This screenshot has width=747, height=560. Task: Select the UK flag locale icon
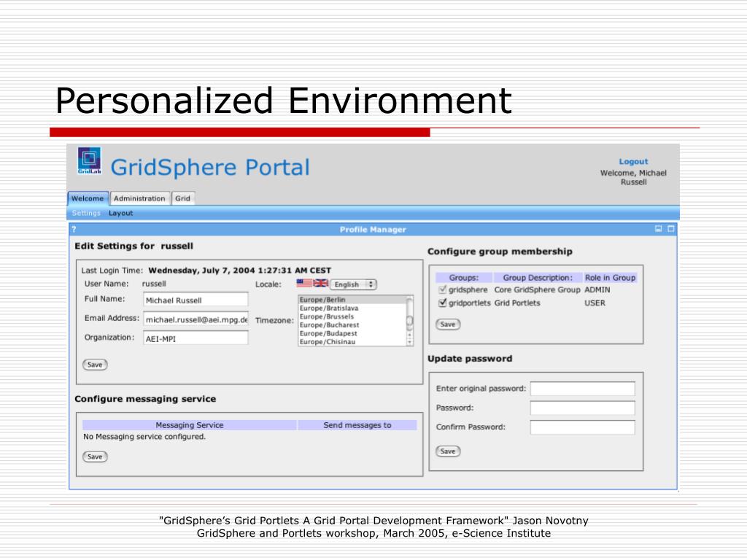coord(321,284)
